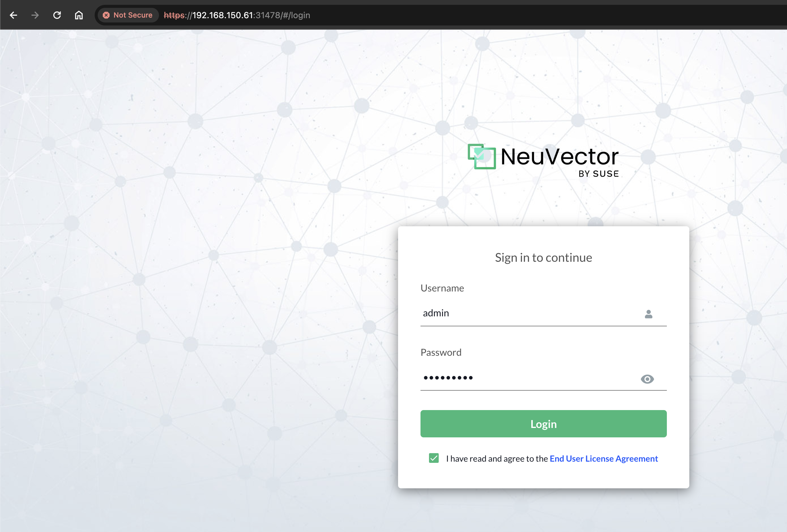Click the browser forward arrow
This screenshot has height=532, width=787.
point(35,15)
